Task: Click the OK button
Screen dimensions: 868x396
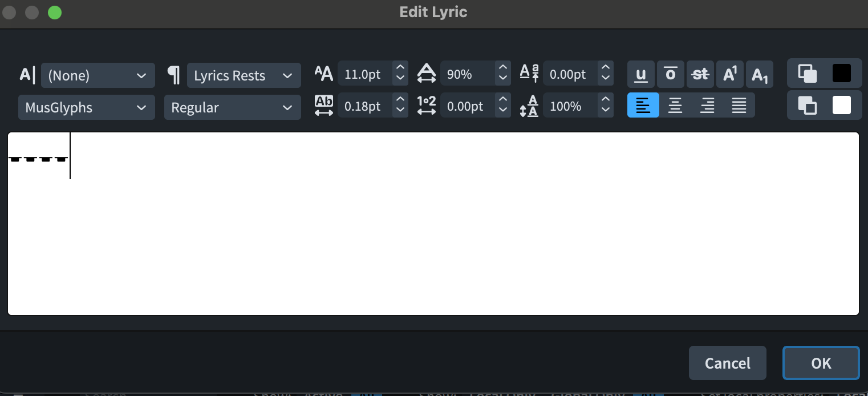Action: tap(821, 363)
